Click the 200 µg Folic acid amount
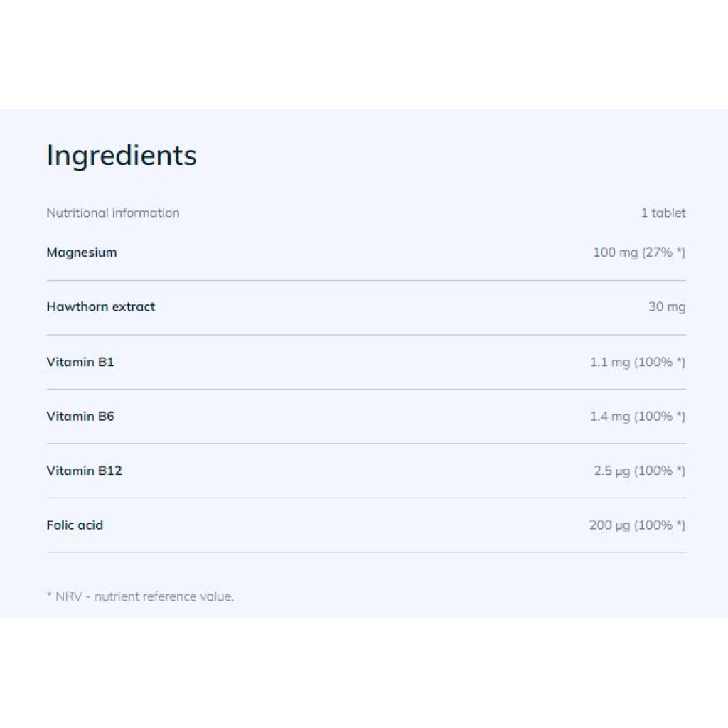The width and height of the screenshot is (728, 728). pyautogui.click(x=610, y=525)
